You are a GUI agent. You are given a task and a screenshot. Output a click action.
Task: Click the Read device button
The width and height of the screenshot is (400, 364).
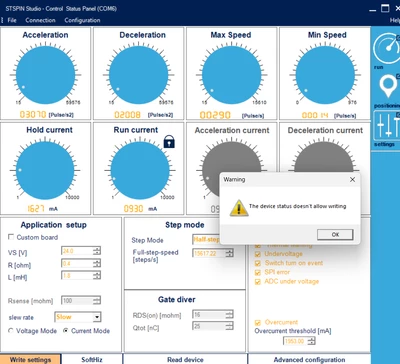185,359
